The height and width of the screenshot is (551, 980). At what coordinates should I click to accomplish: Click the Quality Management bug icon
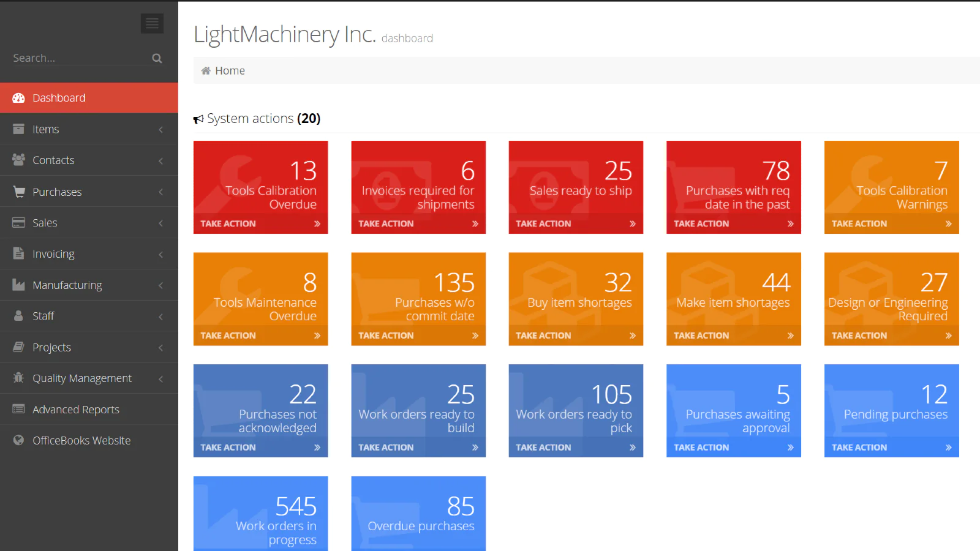[x=18, y=378]
